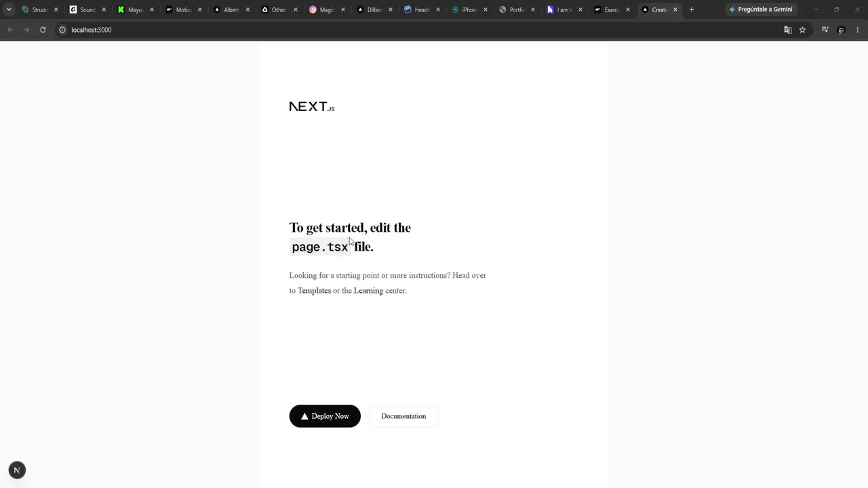
Task: Minimize the Chrome window
Action: 816,9
